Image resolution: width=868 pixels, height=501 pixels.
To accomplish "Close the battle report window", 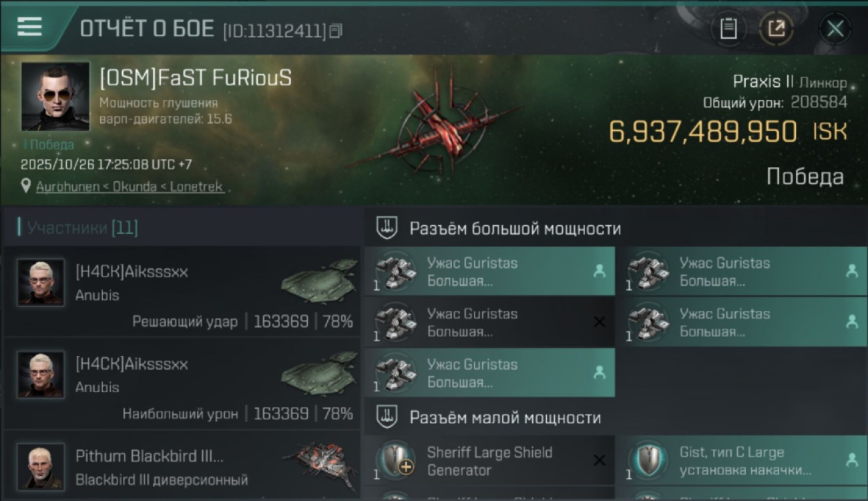I will tap(835, 29).
